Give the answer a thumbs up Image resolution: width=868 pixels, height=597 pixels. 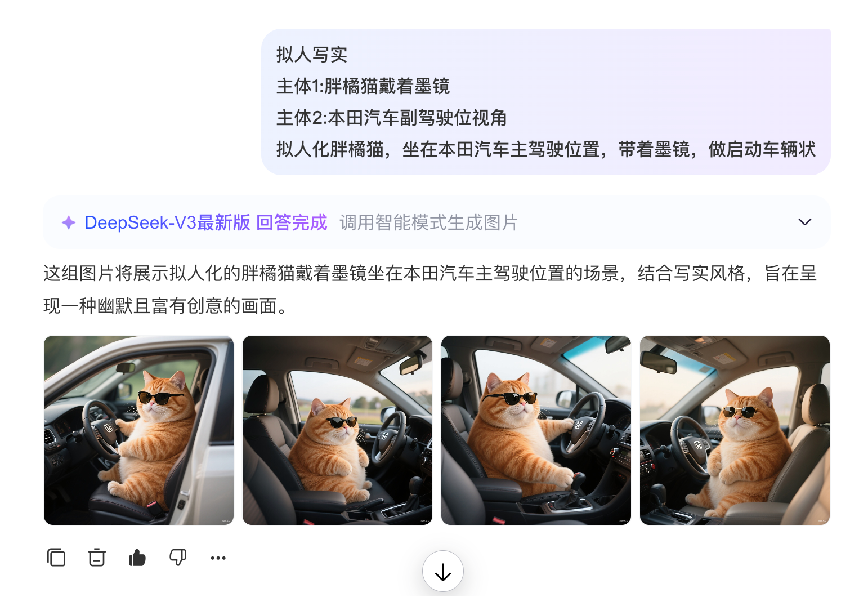point(137,558)
